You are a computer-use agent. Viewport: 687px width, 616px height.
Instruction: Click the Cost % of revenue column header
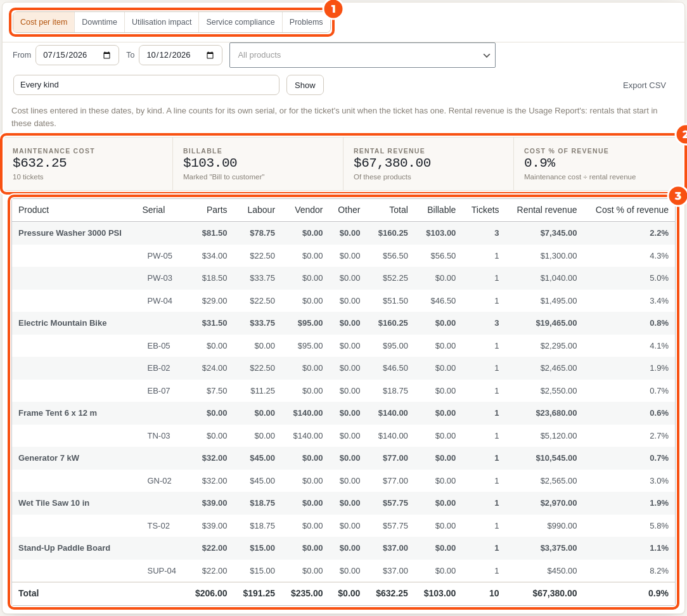(632, 210)
